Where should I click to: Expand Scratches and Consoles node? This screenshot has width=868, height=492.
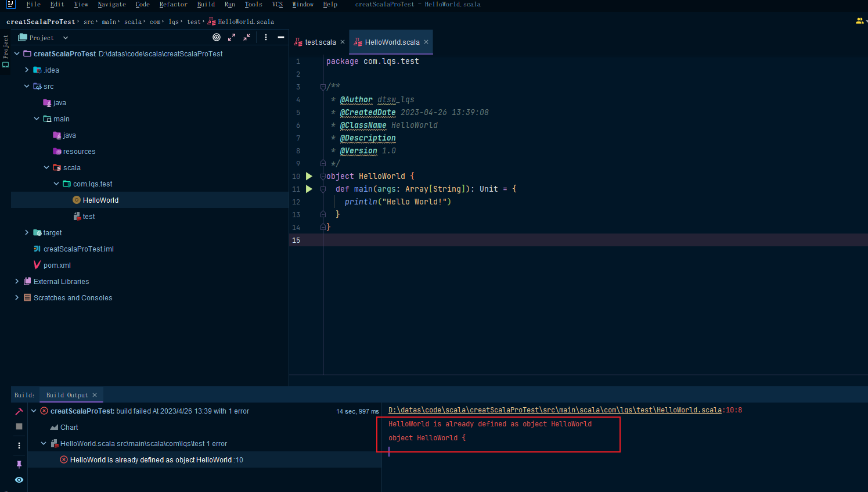point(17,297)
